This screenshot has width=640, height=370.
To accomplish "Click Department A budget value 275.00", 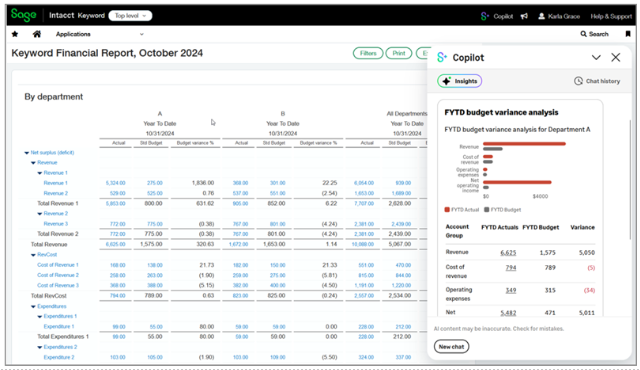I will click(x=155, y=183).
